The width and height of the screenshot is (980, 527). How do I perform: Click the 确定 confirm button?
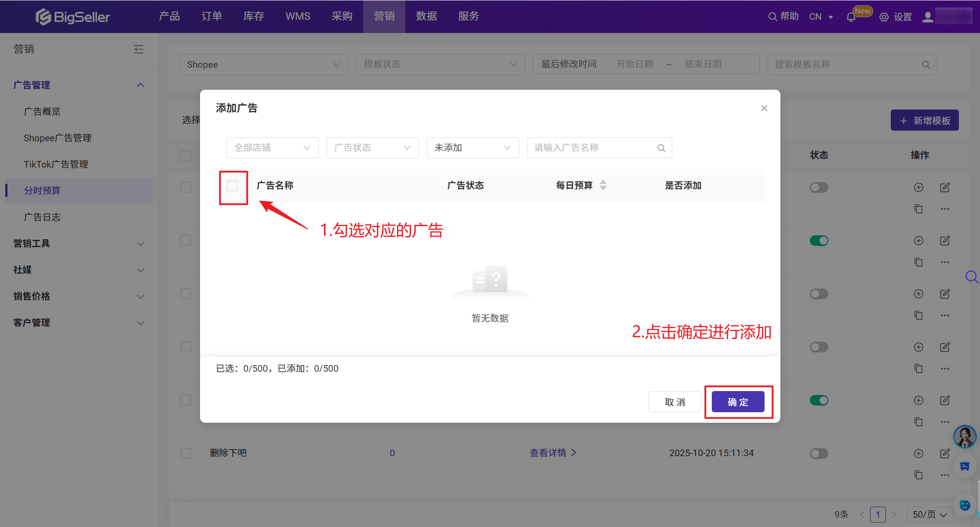tap(738, 402)
